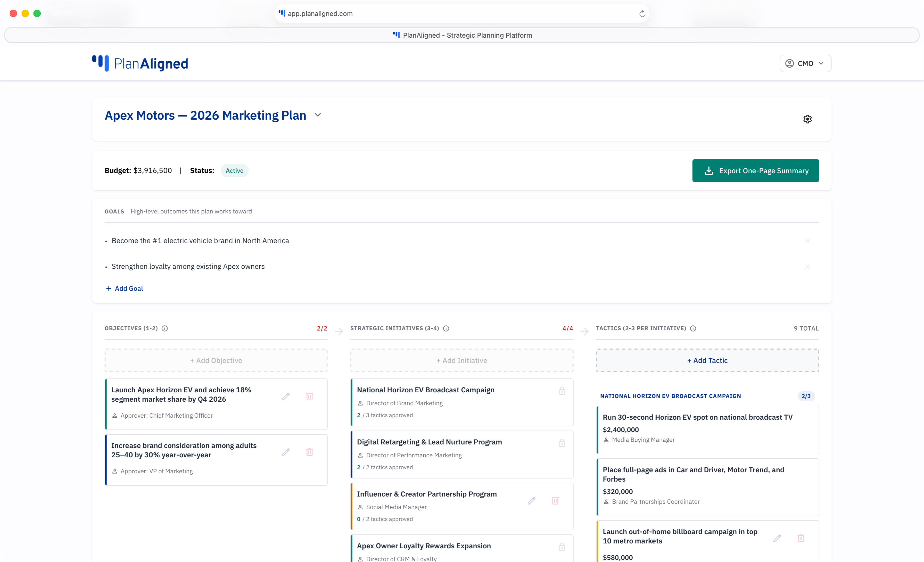Remove the Strengthen loyalty goal
The height and width of the screenshot is (562, 924).
(807, 267)
